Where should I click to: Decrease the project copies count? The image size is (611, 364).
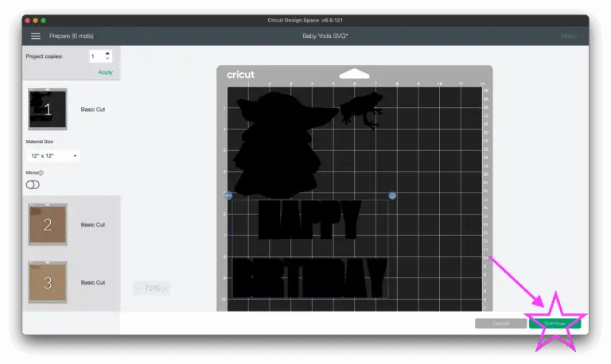[108, 60]
